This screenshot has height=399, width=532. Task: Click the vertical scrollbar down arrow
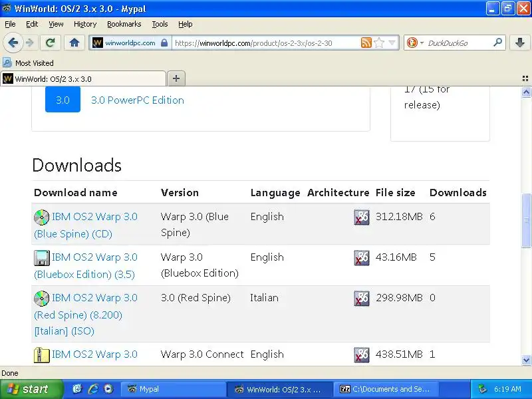pyautogui.click(x=526, y=360)
